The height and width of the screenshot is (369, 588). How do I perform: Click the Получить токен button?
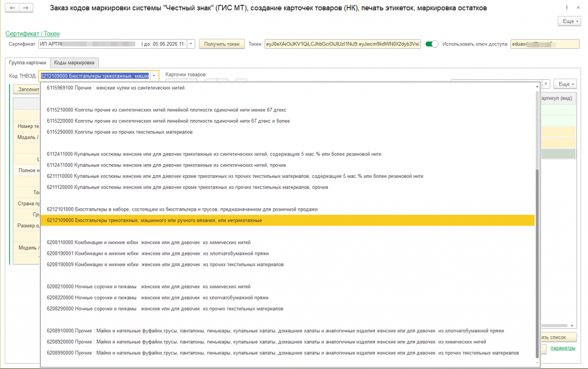(222, 44)
